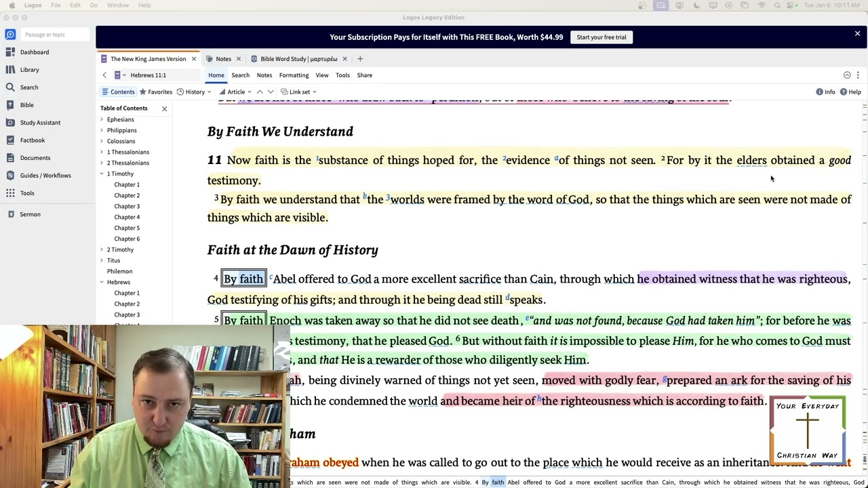This screenshot has width=868, height=488.
Task: Launch Study Assistant from the sidebar
Action: click(x=10, y=123)
